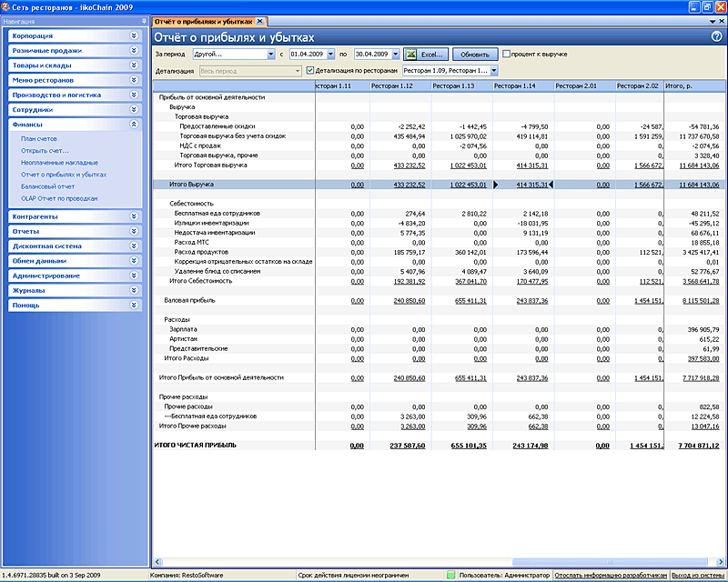Click the Предоставленные скидки row label

(217, 126)
